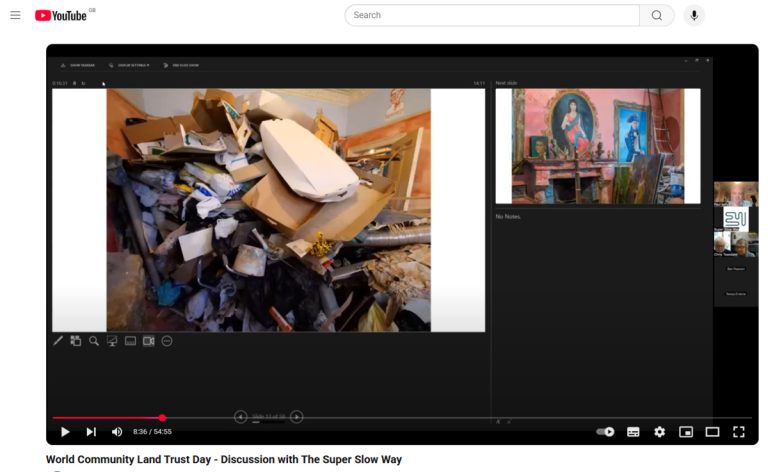Click the 24 logo participant tile
This screenshot has width=768, height=472.
tap(736, 219)
